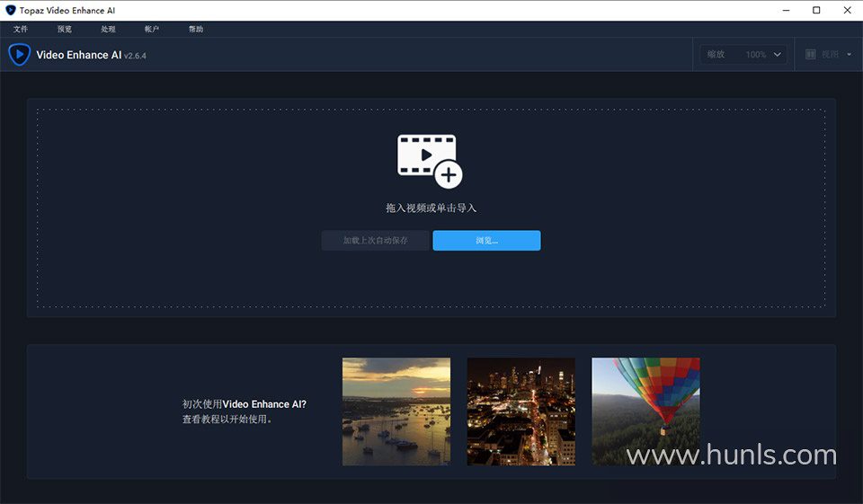The image size is (863, 504).
Task: Open the 视图 view mode dropdown
Action: pyautogui.click(x=829, y=55)
